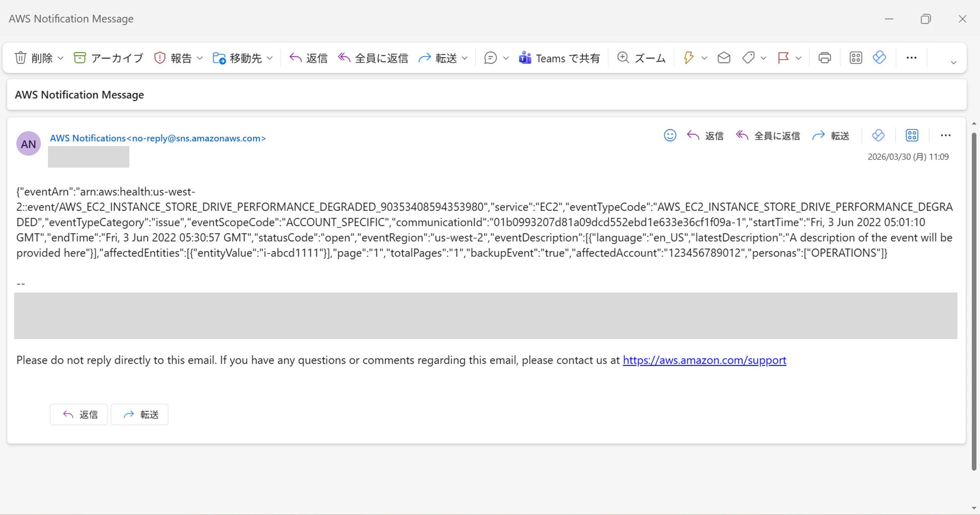This screenshot has width=980, height=515.
Task: Click the lightning bolt quick steps icon
Action: pyautogui.click(x=688, y=58)
